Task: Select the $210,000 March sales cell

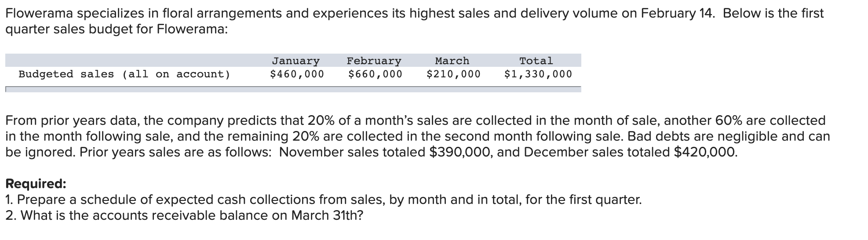Action: (x=453, y=74)
